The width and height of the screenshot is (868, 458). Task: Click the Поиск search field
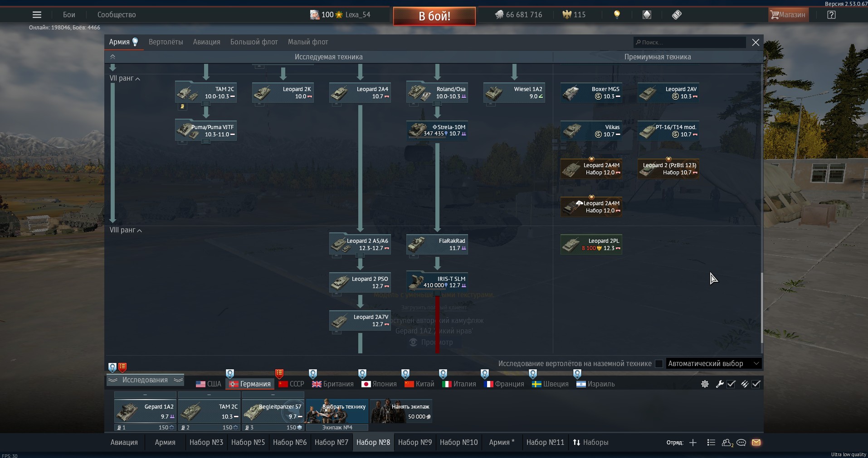pos(689,43)
